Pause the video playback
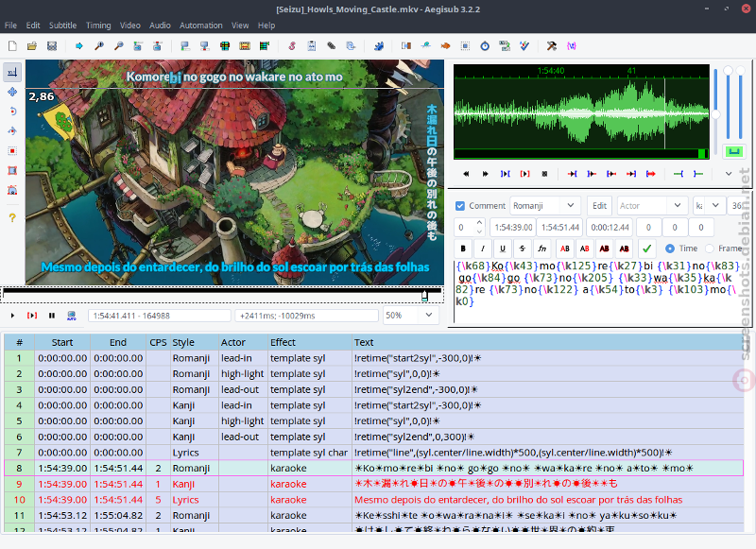Screen dimensions: 756x549 [x=52, y=316]
